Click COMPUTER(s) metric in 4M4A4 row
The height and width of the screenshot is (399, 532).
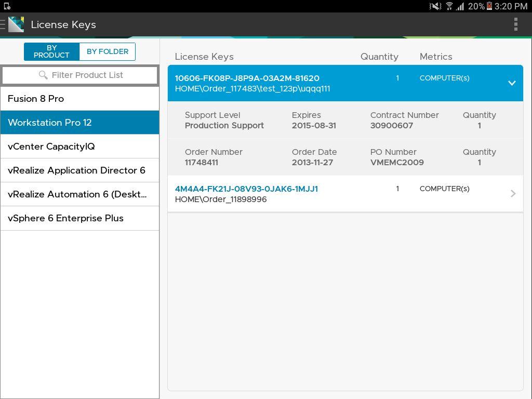[445, 189]
